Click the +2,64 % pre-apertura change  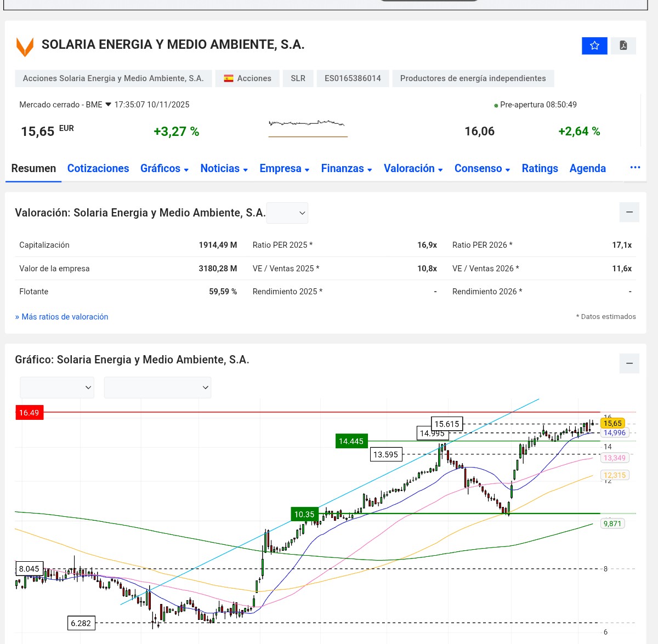point(579,132)
